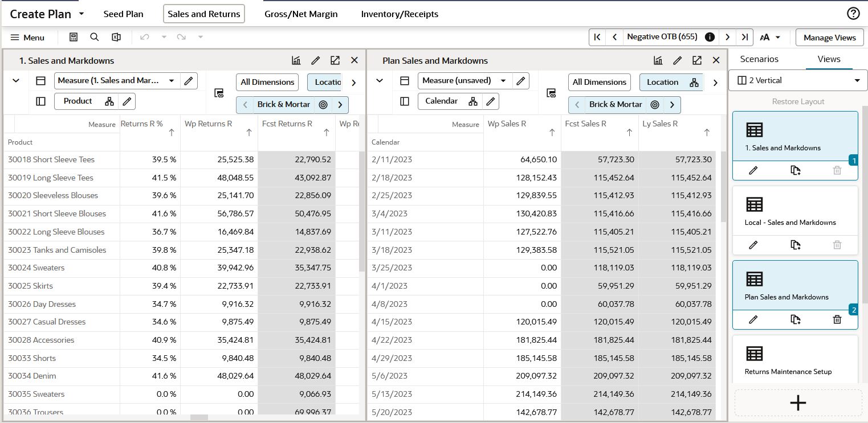Toggle the Calendar hierarchy icon
Image resolution: width=868 pixels, height=423 pixels.
pos(472,101)
